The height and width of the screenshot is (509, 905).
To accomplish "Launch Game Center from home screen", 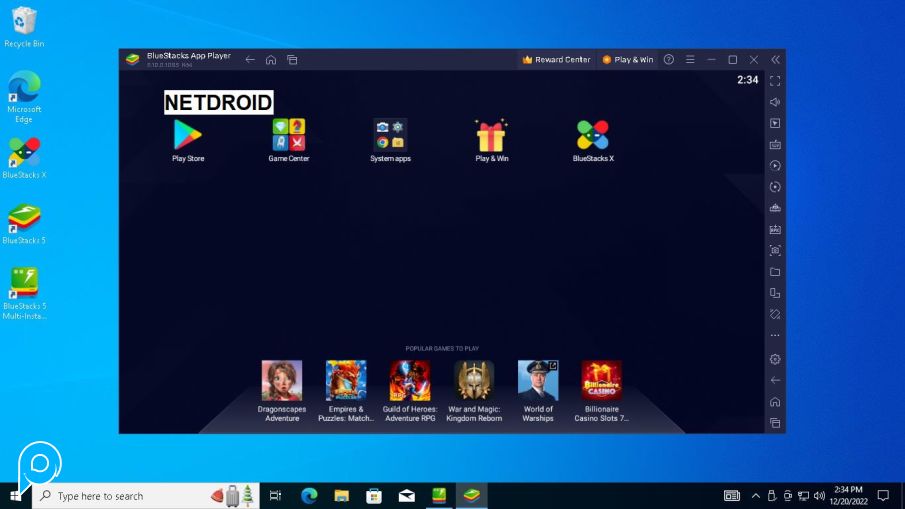I will click(288, 135).
